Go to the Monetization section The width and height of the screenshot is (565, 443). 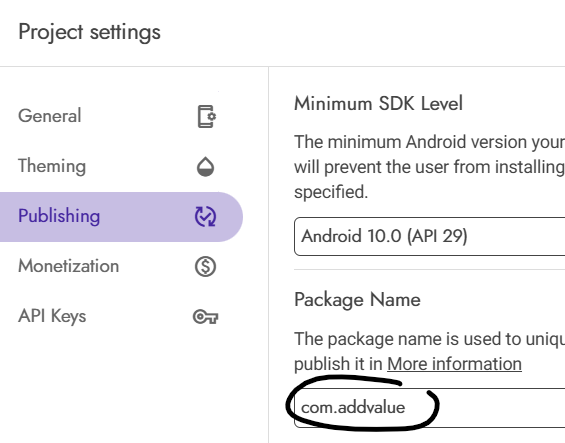coord(68,266)
